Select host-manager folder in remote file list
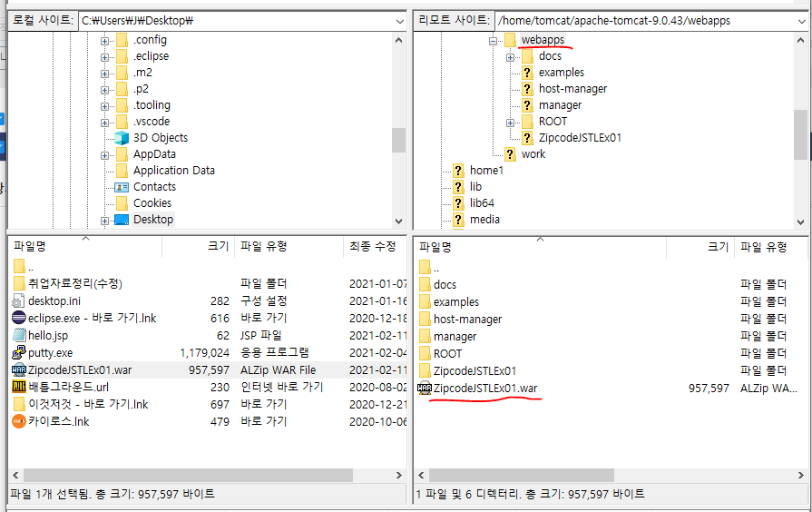Viewport: 812px width, 512px height. (467, 319)
